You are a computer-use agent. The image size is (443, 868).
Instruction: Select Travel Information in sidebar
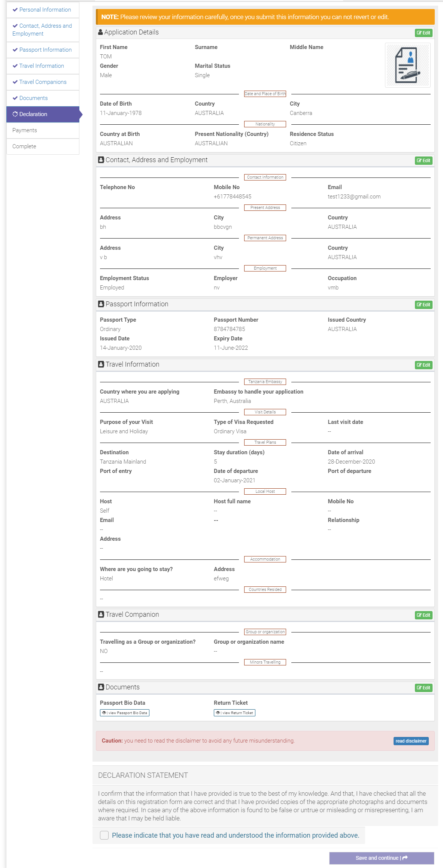coord(43,66)
